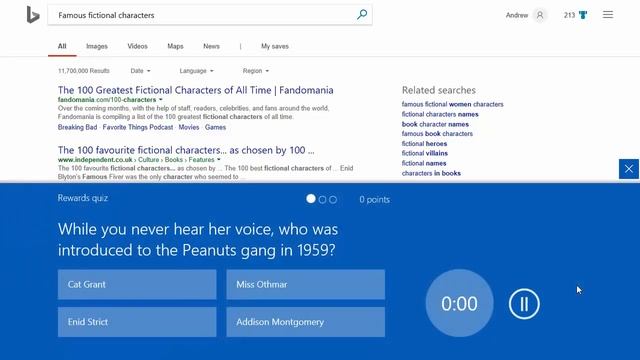The height and width of the screenshot is (360, 640).
Task: Open the Favorite Things Podcast sublink
Action: click(x=138, y=127)
